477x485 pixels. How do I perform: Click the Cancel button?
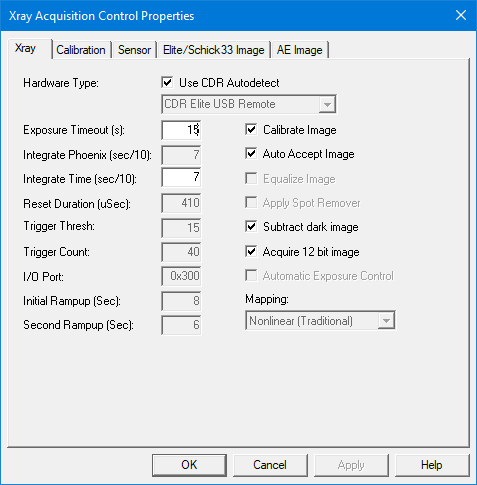click(x=270, y=465)
